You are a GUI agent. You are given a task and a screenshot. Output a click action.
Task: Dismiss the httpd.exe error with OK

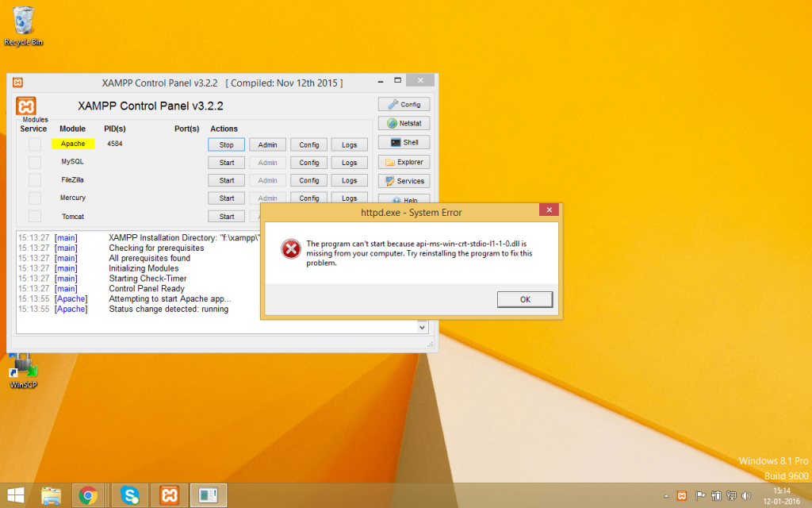[525, 299]
